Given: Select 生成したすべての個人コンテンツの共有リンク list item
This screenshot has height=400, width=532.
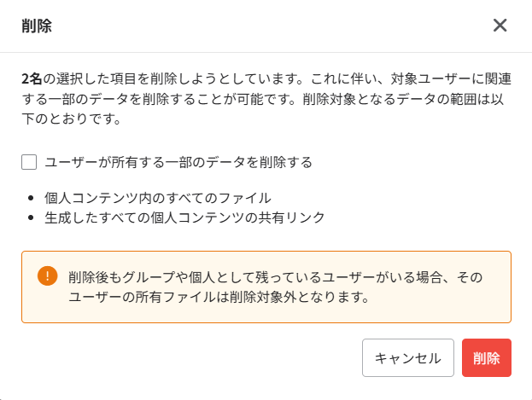Looking at the screenshot, I should (184, 217).
